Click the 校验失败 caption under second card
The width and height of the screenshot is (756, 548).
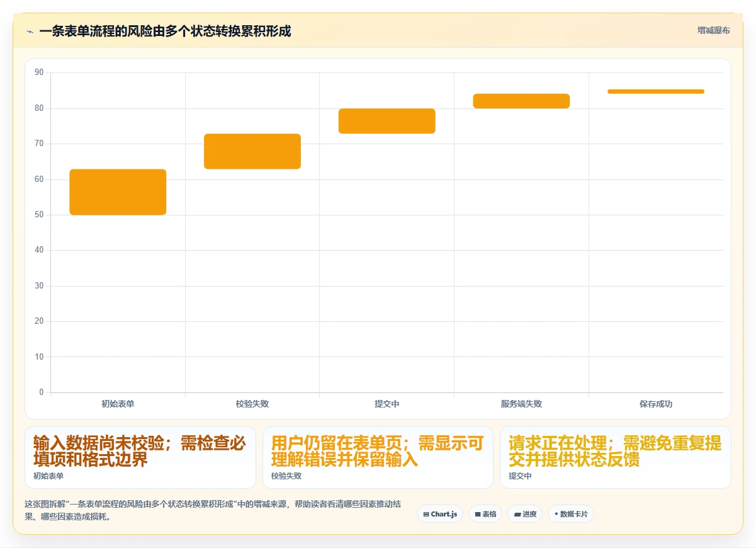[286, 476]
